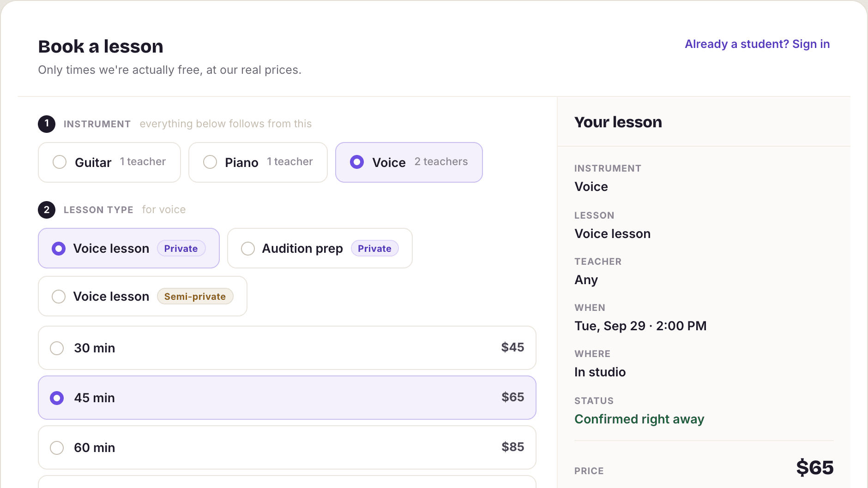Click the 'In studio' location value
Screen dimensions: 868x488
tap(600, 372)
